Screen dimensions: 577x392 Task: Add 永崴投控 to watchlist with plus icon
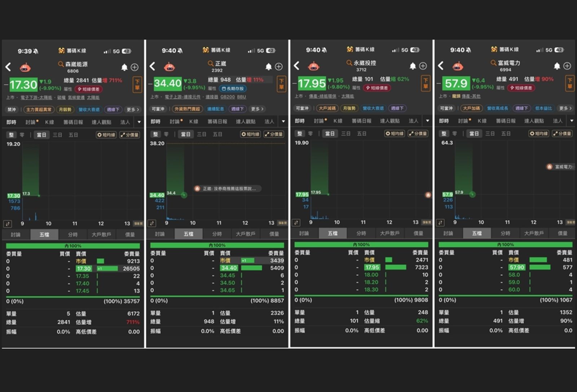click(423, 66)
